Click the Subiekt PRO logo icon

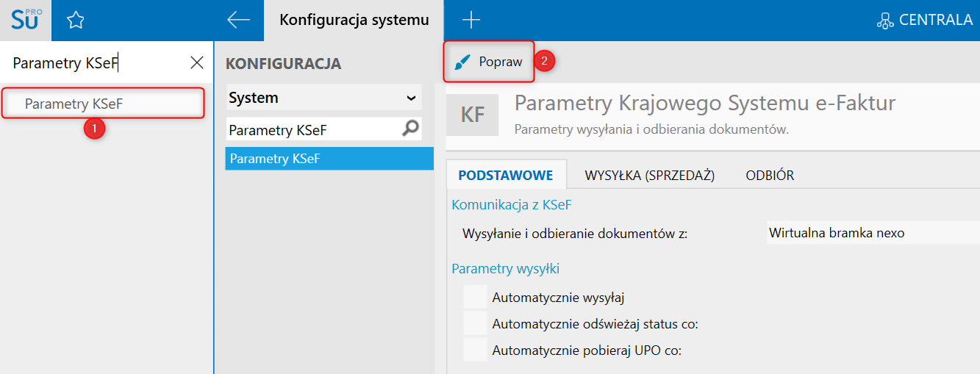pos(25,20)
